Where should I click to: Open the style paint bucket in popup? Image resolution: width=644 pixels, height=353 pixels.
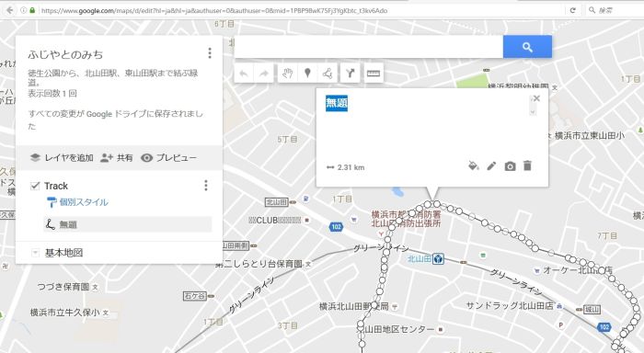pos(474,165)
